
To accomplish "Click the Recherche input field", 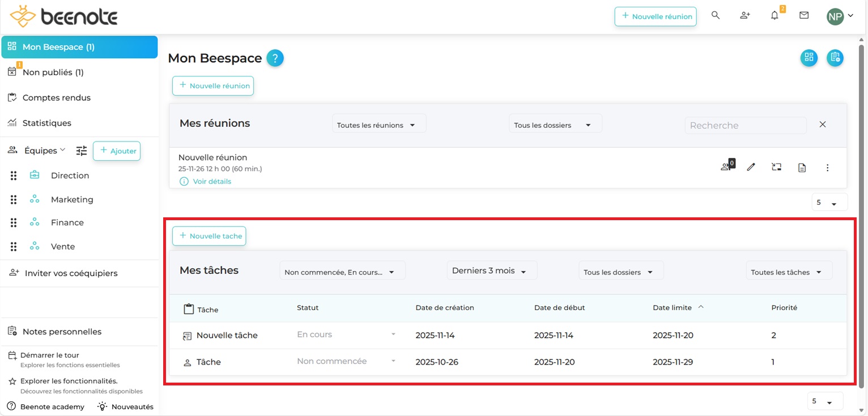I will point(745,125).
